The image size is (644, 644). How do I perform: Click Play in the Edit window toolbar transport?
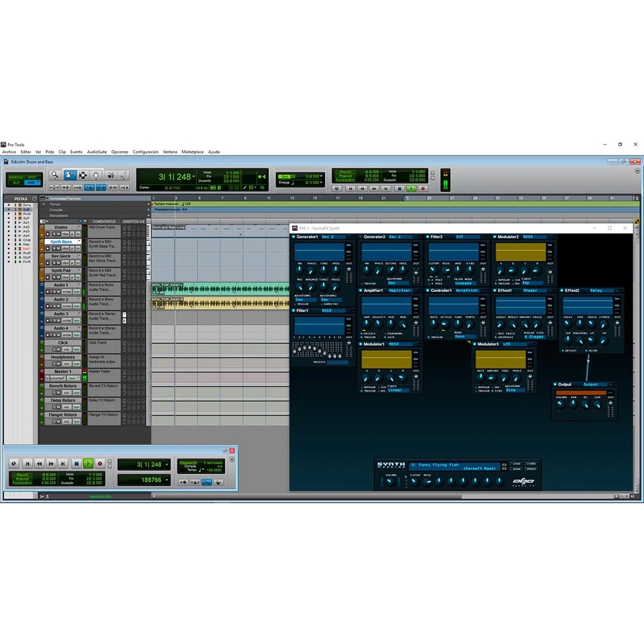[411, 189]
